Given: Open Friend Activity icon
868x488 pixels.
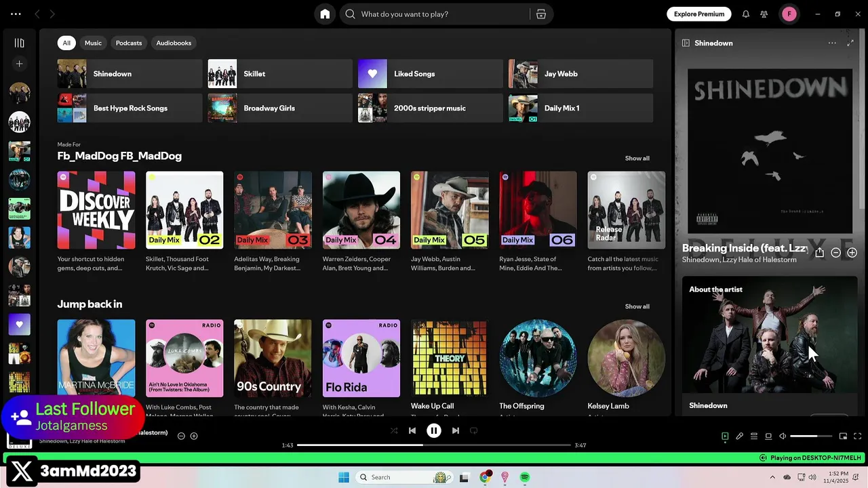Looking at the screenshot, I should click(x=764, y=14).
